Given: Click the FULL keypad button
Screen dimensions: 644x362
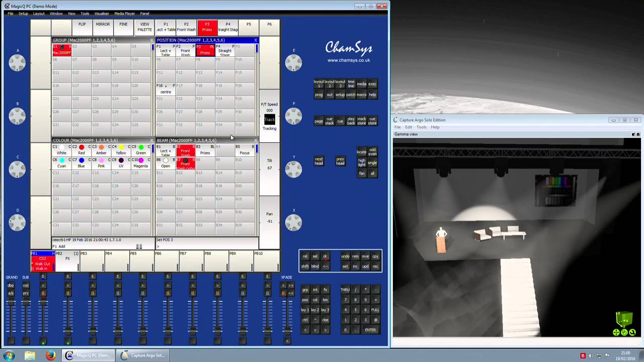Looking at the screenshot, I should (375, 310).
